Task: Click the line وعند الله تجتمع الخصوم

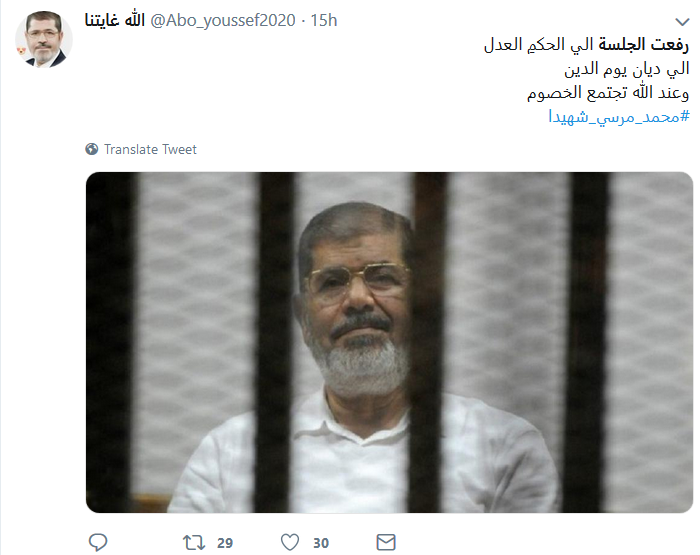Action: point(608,93)
